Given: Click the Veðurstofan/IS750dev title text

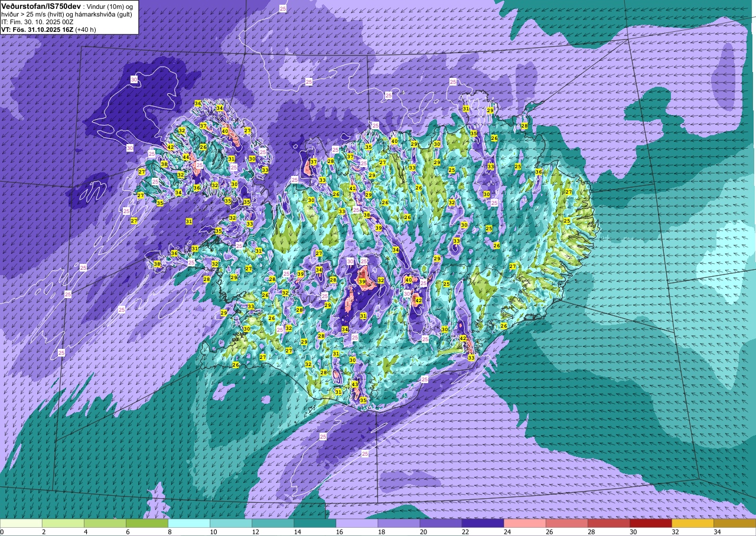Looking at the screenshot, I should [x=41, y=5].
